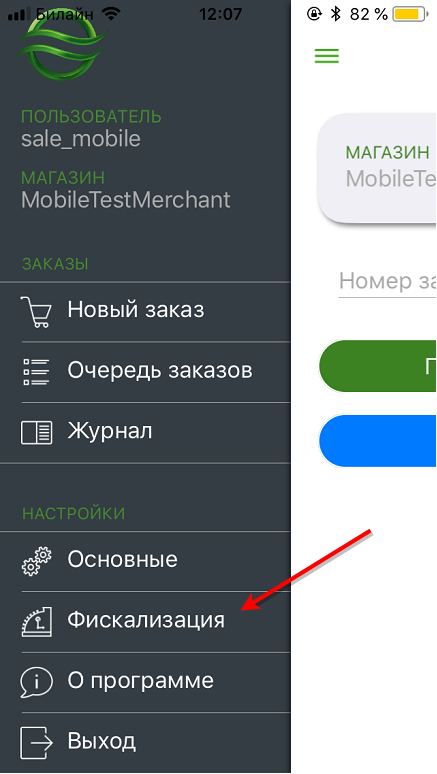Open the О программе page
The image size is (437, 774).
[x=145, y=682]
